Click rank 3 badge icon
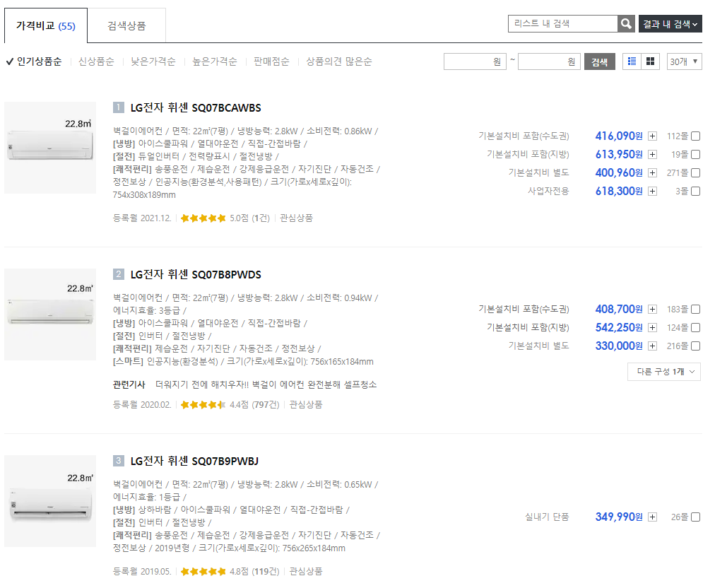 coord(119,461)
